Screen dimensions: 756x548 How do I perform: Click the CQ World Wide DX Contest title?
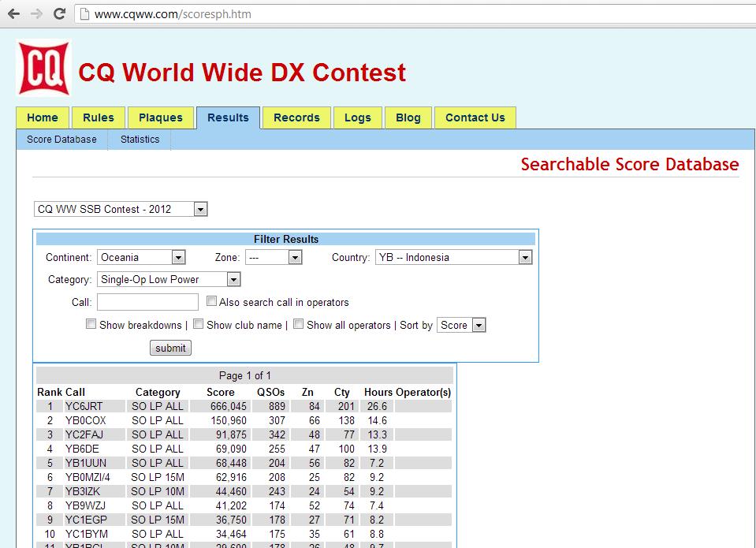point(242,73)
